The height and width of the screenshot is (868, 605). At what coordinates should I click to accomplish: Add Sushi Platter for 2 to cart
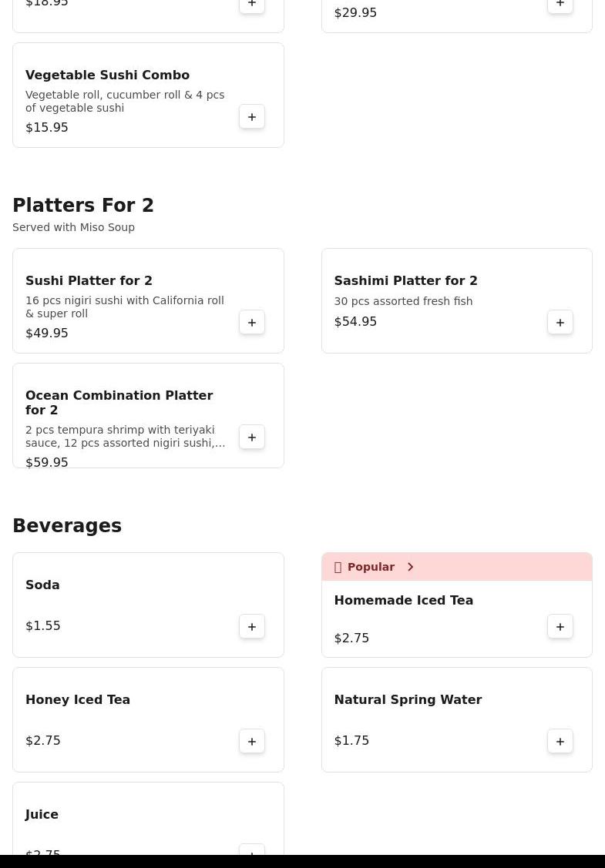pyautogui.click(x=252, y=323)
